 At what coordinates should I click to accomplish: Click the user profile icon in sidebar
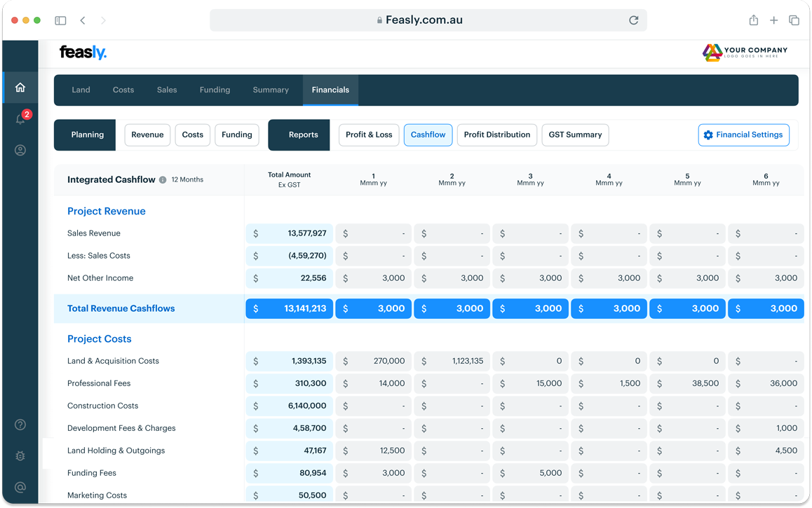[20, 150]
